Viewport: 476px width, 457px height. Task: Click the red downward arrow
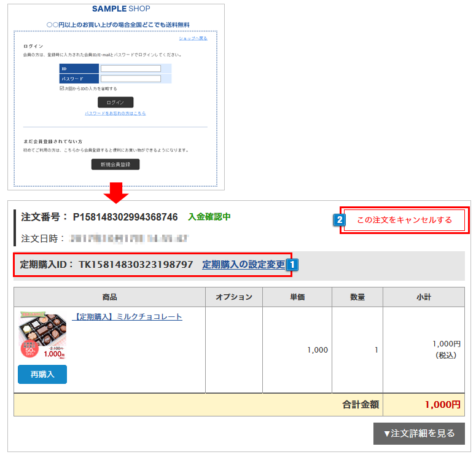click(115, 192)
